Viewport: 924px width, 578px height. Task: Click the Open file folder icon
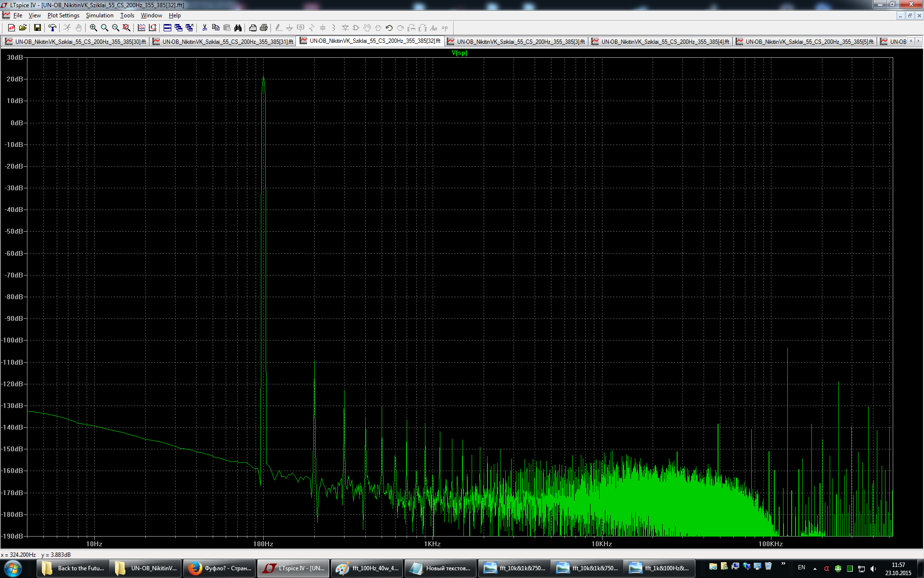click(x=23, y=28)
